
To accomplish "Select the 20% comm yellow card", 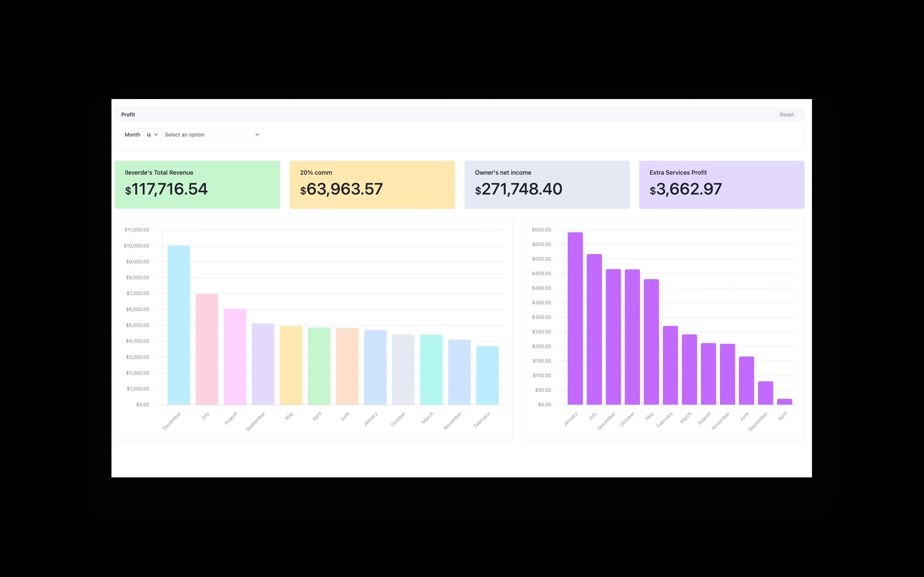I will click(x=372, y=185).
